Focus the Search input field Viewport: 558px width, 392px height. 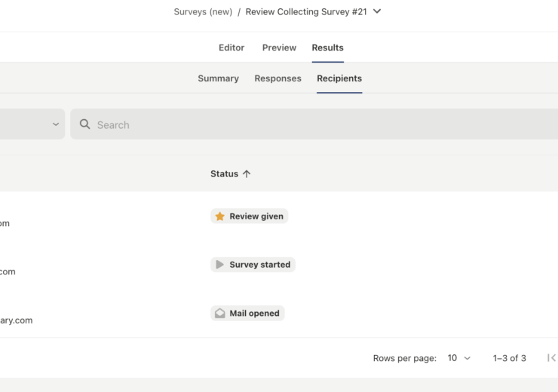(314, 124)
